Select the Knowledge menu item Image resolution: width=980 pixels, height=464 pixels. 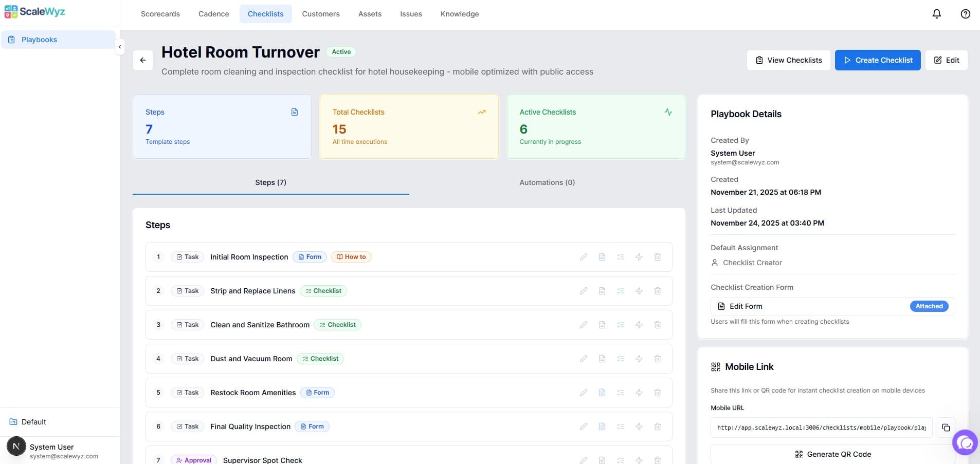pos(460,14)
